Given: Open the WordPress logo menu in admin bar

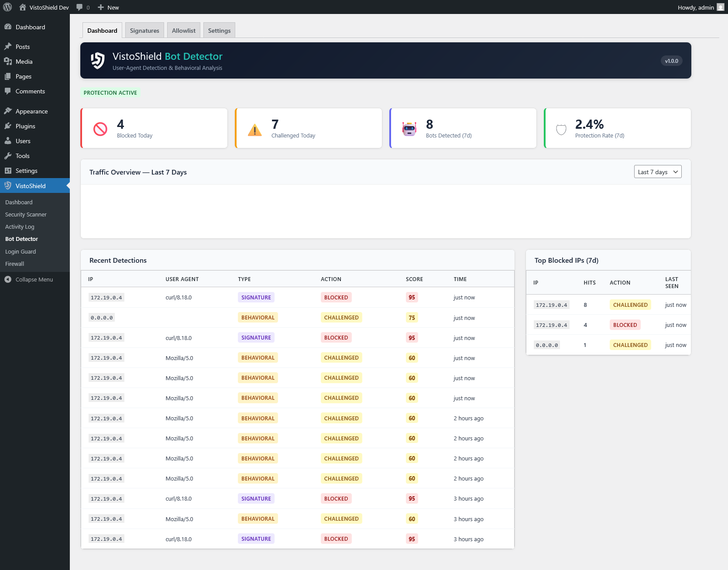Looking at the screenshot, I should [7, 7].
